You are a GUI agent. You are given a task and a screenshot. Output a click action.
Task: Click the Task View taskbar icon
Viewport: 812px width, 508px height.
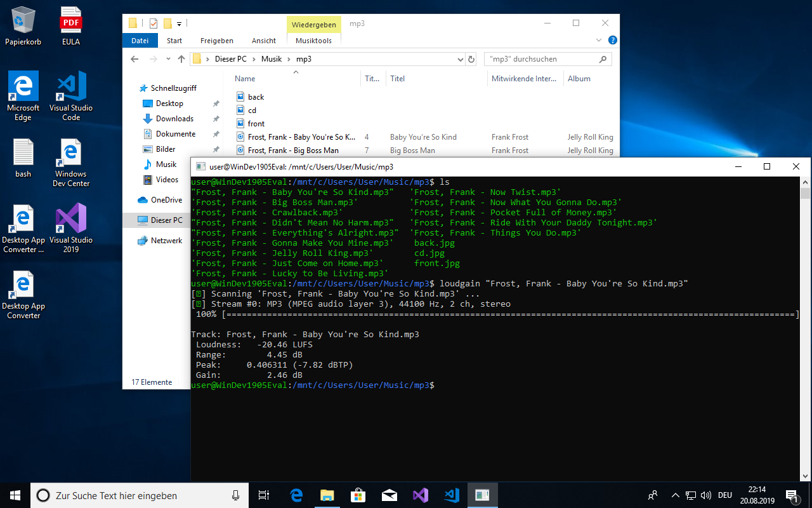(264, 495)
